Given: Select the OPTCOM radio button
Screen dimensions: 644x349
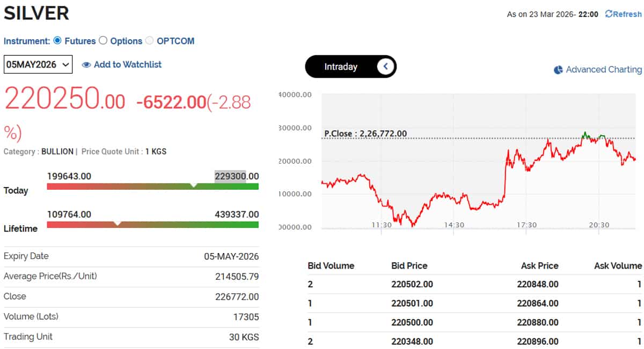Looking at the screenshot, I should coord(149,40).
